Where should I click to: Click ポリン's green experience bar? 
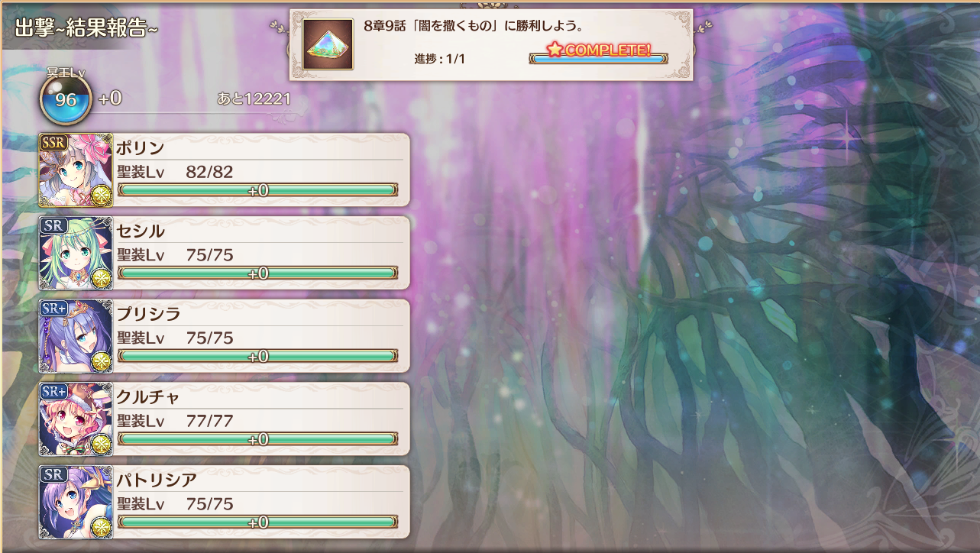coord(257,190)
